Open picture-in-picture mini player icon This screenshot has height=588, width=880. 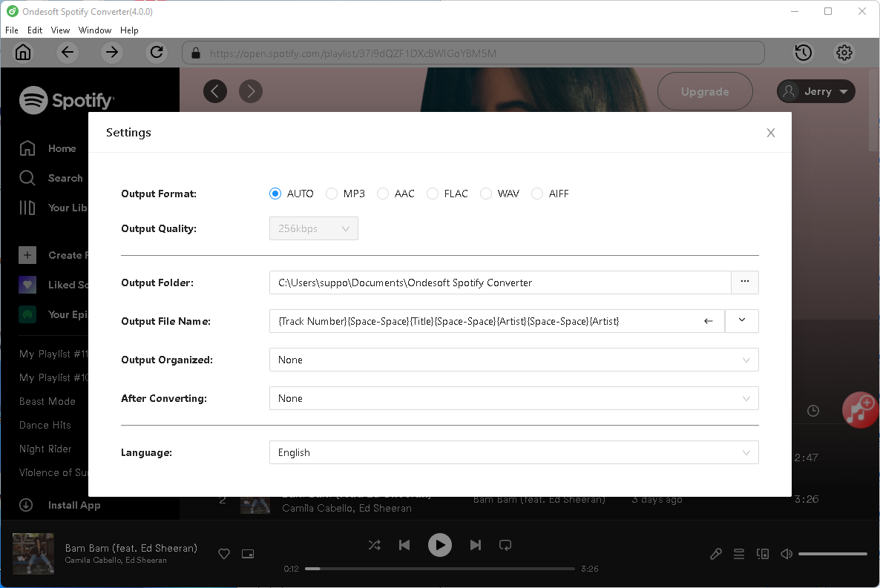pyautogui.click(x=248, y=554)
